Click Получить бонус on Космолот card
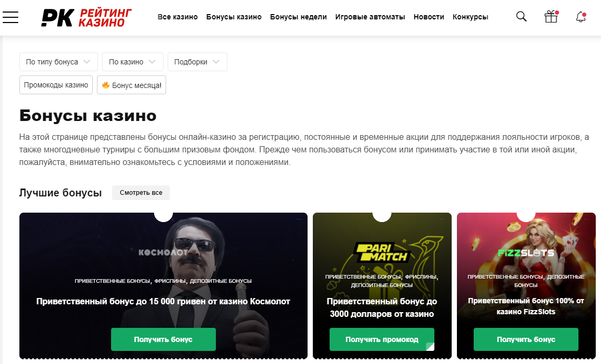The image size is (601, 364). click(x=163, y=339)
